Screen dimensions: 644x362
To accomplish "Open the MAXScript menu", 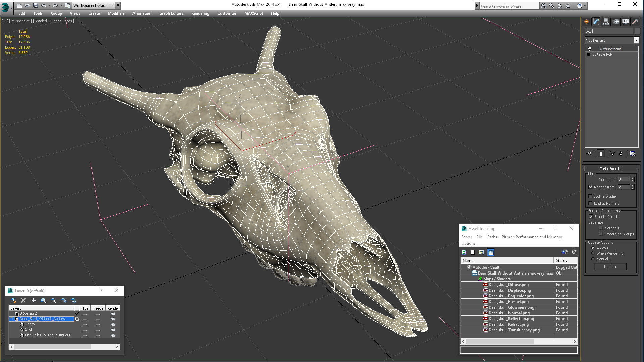I will pos(253,13).
